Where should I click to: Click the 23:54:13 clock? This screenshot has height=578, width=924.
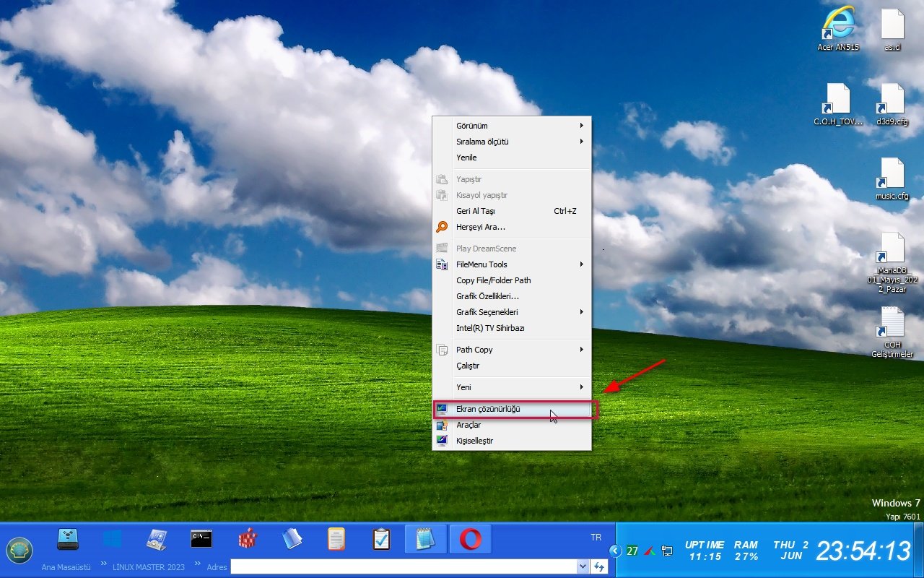point(863,551)
